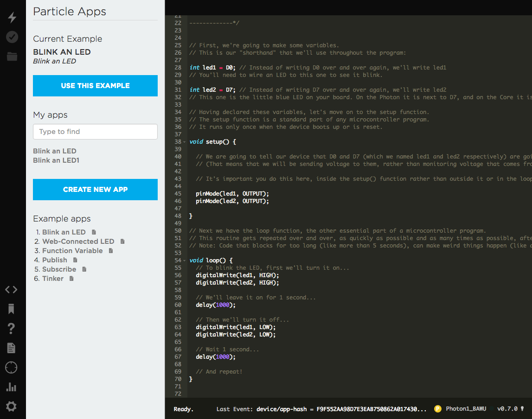Focus the Type to find search field
Screen dimensions: 532x419
point(96,132)
